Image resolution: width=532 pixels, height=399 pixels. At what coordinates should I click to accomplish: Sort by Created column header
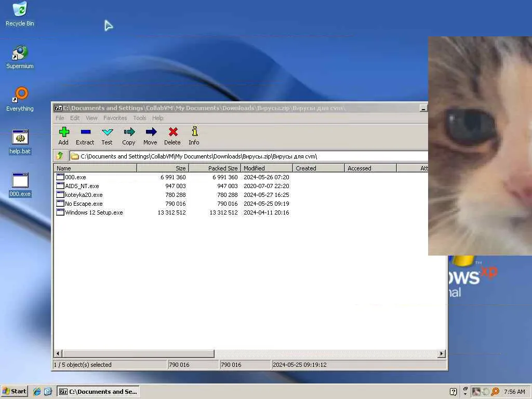pos(318,168)
